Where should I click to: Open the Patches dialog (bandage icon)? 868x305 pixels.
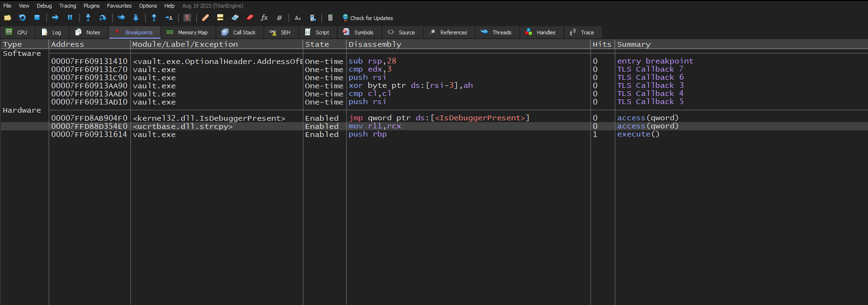(x=205, y=18)
